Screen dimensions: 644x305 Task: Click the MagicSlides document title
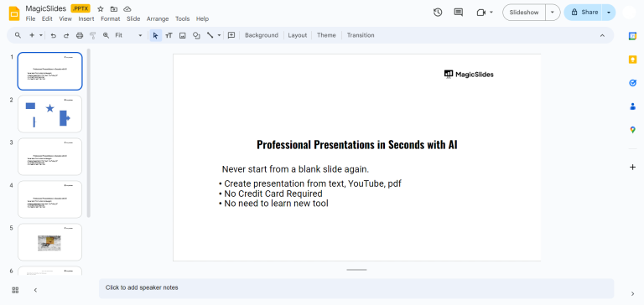point(45,8)
